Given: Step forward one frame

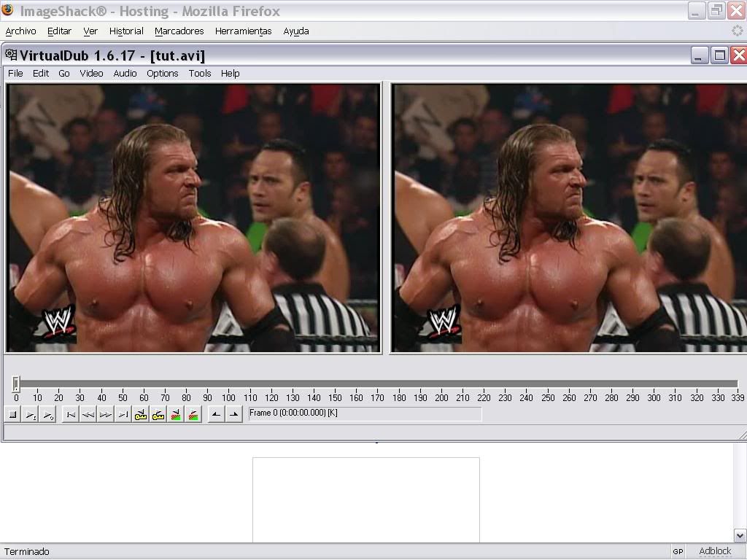Looking at the screenshot, I should click(x=105, y=415).
